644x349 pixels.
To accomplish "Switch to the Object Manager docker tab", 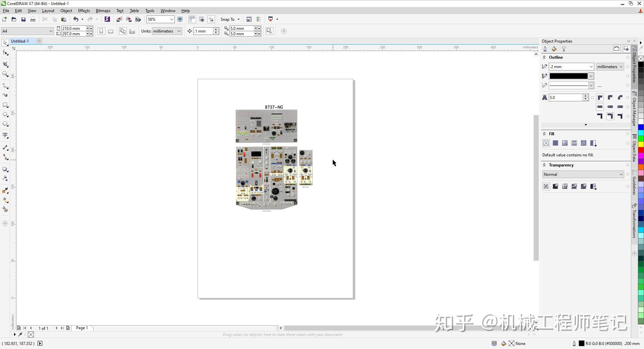I will coord(634,109).
